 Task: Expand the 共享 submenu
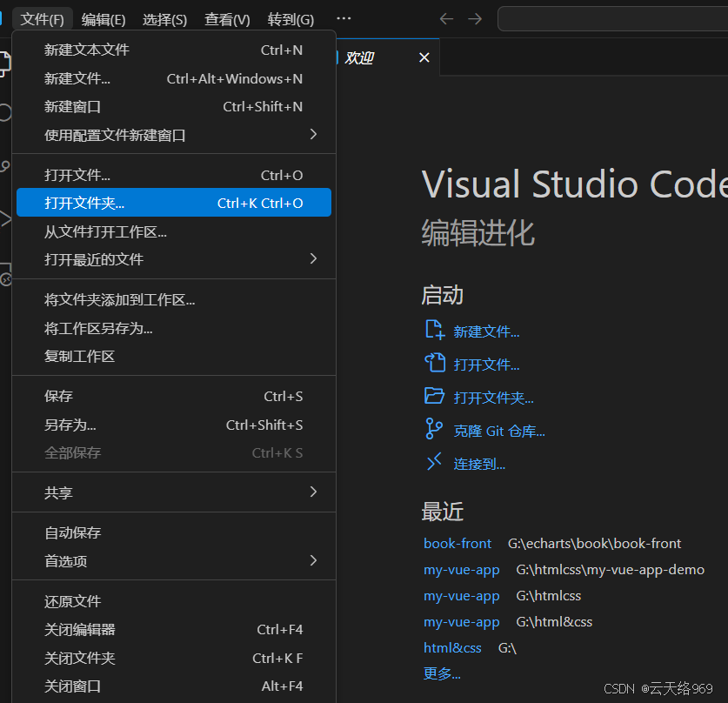point(174,492)
